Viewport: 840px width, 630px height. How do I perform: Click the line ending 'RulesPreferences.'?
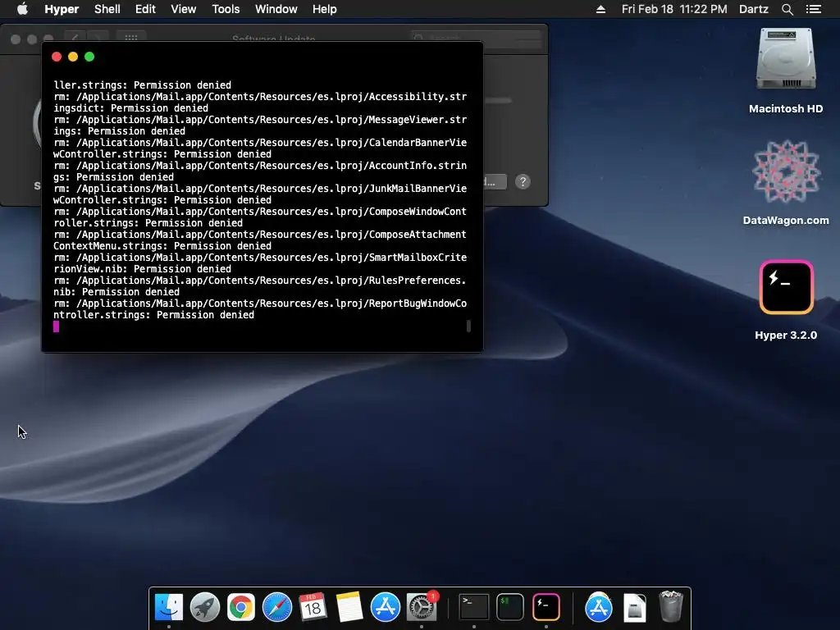260,281
